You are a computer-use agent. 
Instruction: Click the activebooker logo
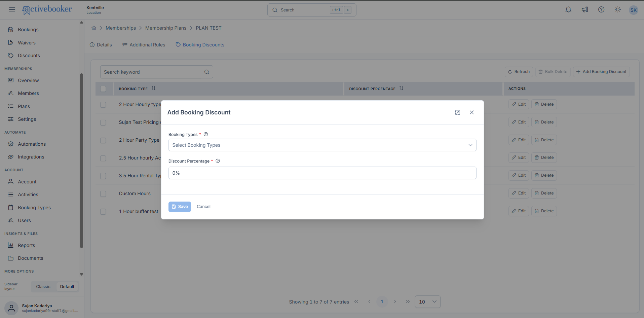point(47,9)
